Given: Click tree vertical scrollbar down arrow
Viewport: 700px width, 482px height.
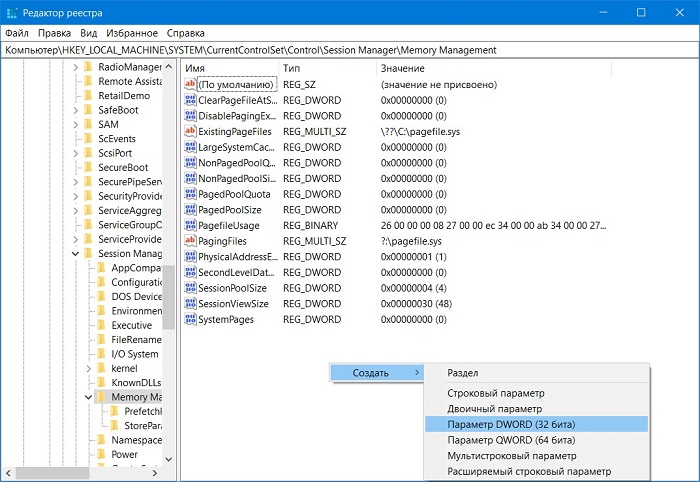Looking at the screenshot, I should coord(168,459).
